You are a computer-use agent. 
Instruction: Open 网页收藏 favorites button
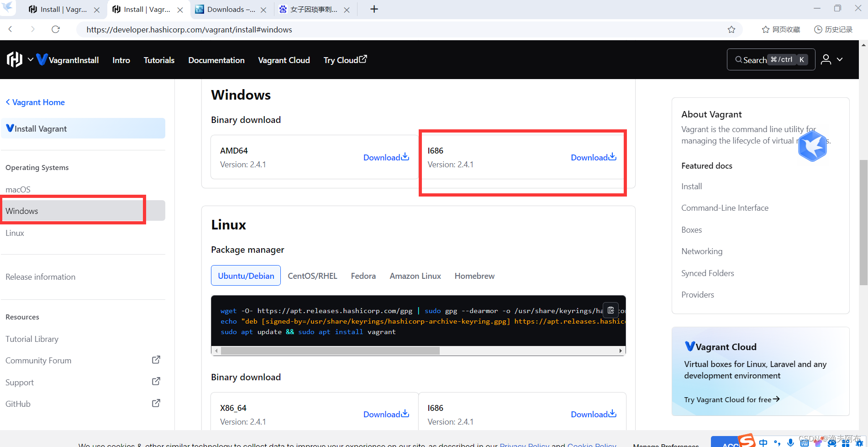[781, 29]
